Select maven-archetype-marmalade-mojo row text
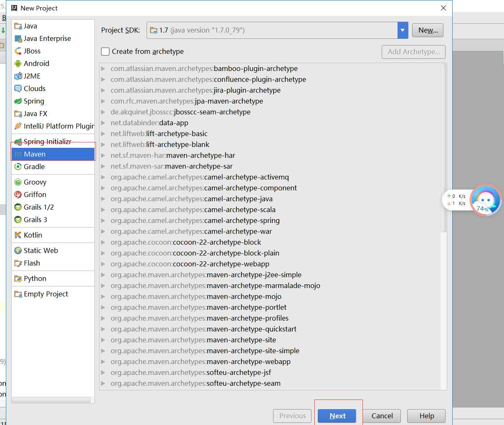This screenshot has width=504, height=425. 215,286
